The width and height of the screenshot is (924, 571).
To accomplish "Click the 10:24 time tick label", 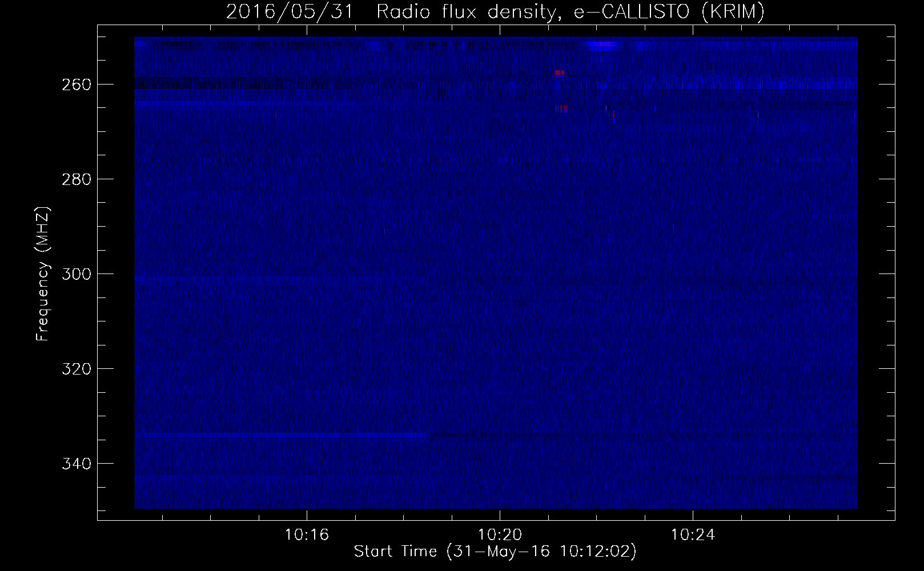I will (693, 535).
